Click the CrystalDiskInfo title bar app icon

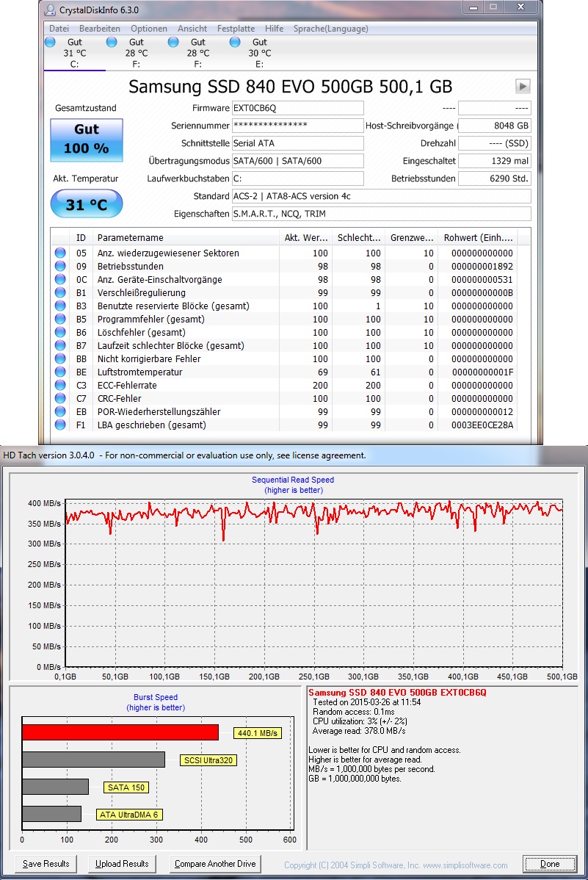(50, 10)
